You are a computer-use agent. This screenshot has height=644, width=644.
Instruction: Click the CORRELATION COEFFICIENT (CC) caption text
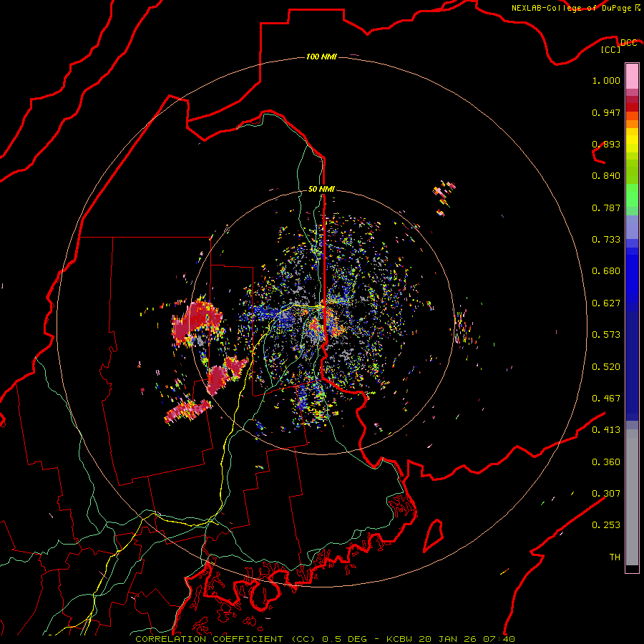pyautogui.click(x=226, y=639)
